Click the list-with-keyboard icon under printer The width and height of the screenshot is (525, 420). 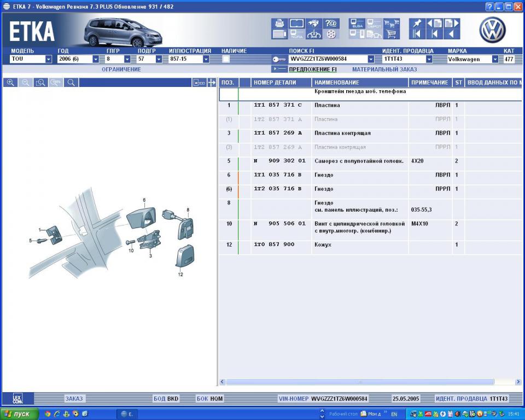(x=279, y=34)
